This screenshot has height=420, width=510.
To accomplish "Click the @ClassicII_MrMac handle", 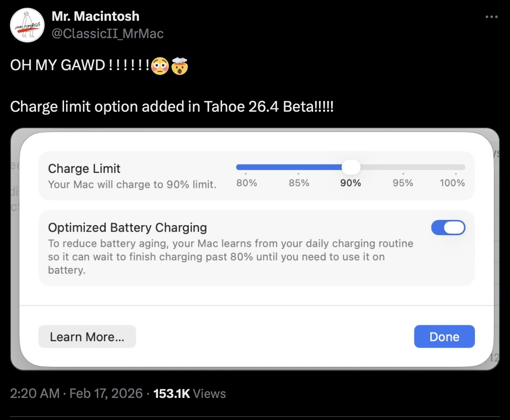I will (107, 33).
